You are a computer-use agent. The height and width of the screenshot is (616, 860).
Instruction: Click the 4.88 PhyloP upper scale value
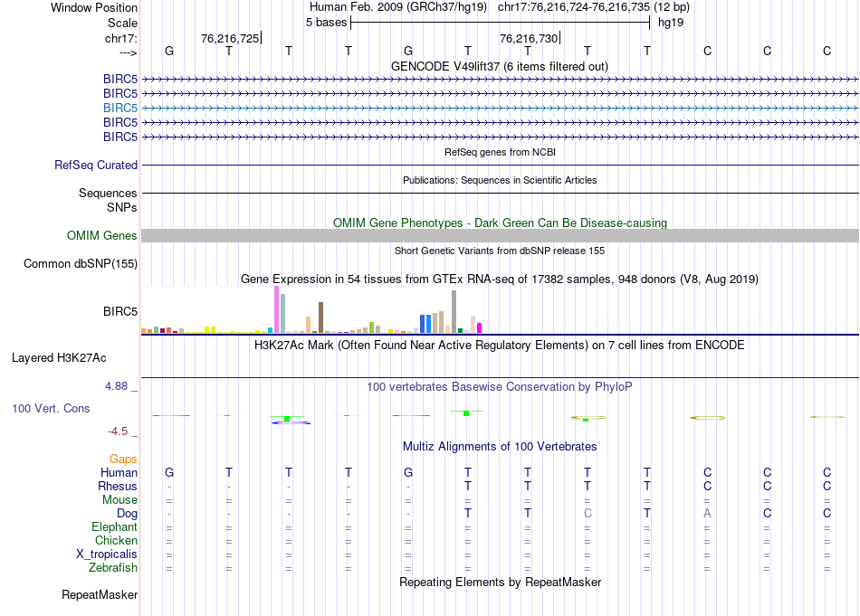tap(116, 386)
